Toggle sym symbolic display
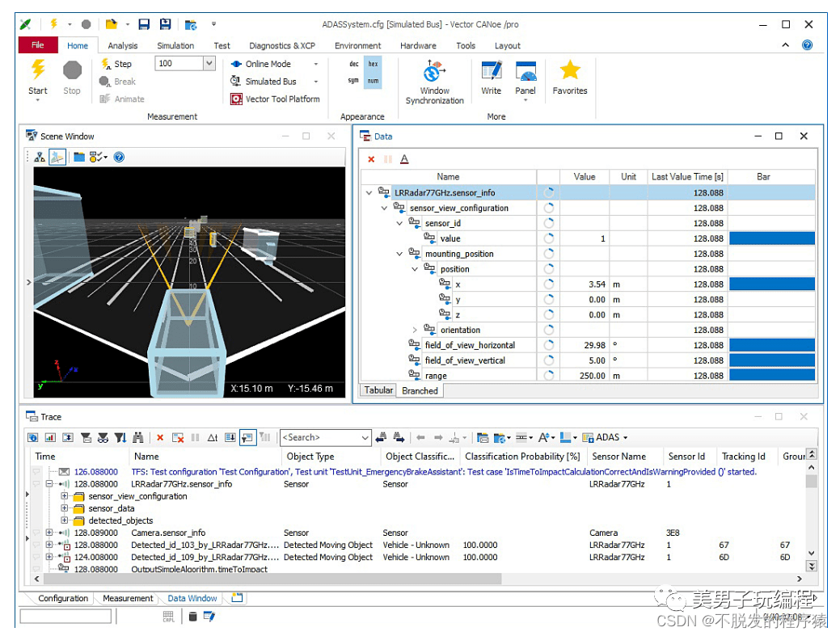The height and width of the screenshot is (636, 840). tap(353, 81)
